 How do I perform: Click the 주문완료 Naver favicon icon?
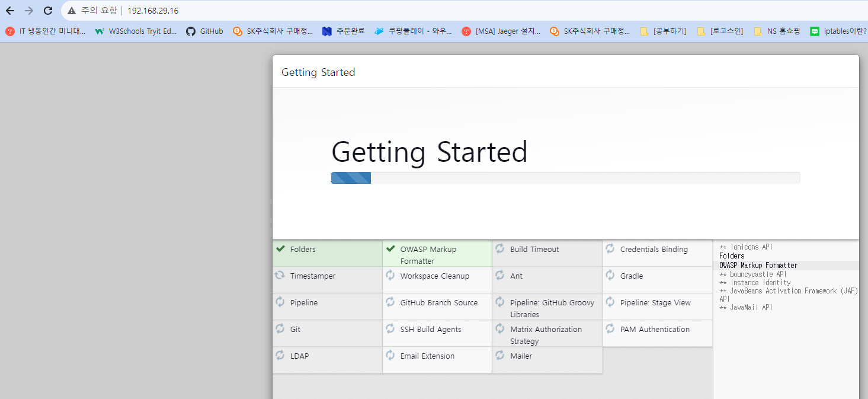pos(327,31)
